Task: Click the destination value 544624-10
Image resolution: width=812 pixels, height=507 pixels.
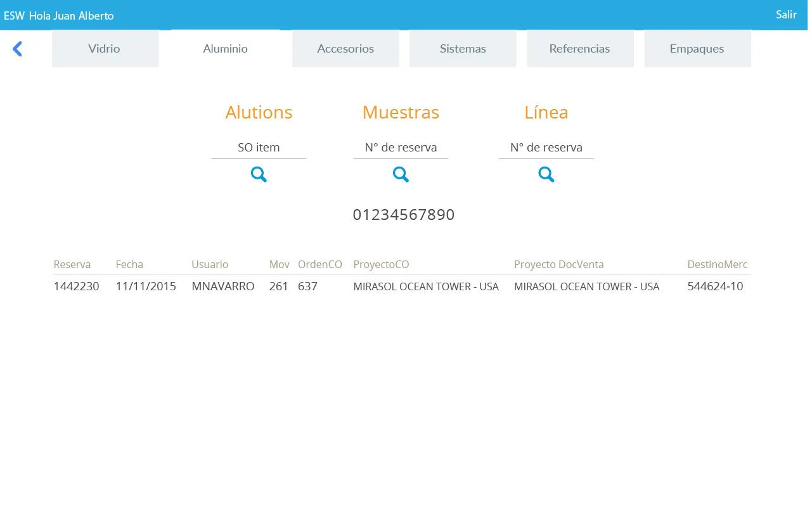Action: tap(715, 286)
